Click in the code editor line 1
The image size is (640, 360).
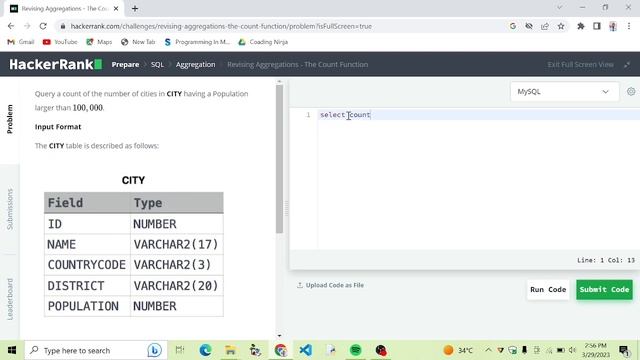(478, 115)
